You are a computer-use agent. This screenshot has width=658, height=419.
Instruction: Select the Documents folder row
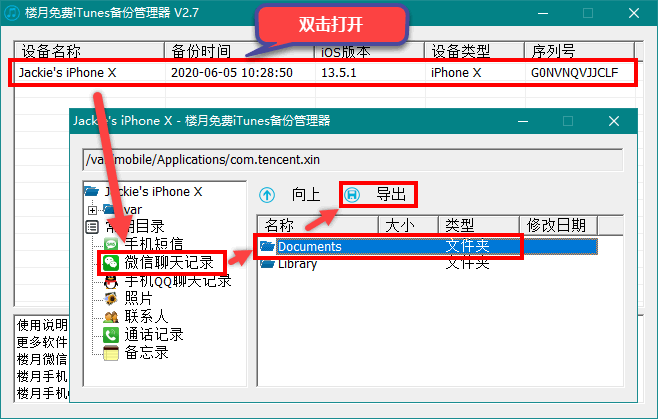[x=428, y=246]
